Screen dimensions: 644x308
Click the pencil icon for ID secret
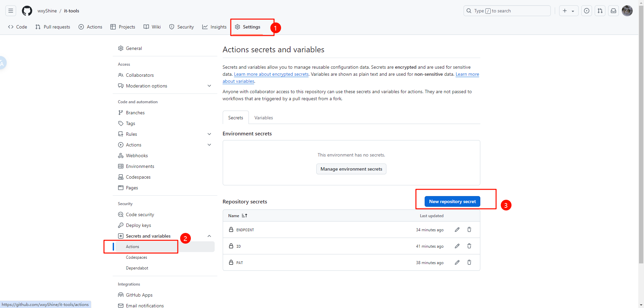(457, 246)
